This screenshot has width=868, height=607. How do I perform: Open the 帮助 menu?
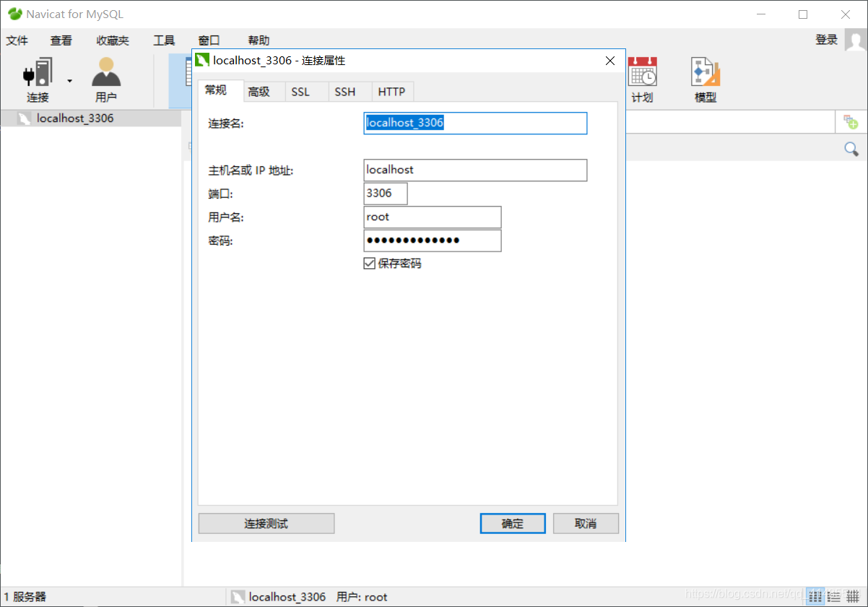259,40
